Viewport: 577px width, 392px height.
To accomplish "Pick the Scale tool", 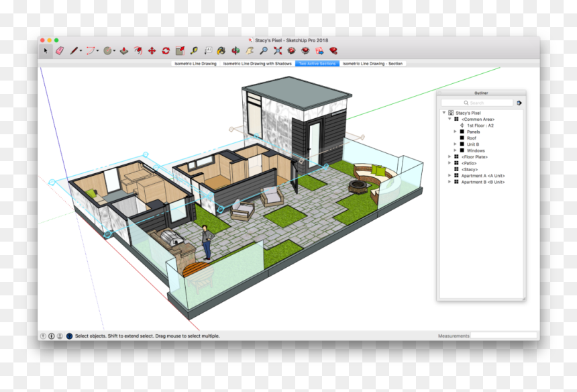I will 180,51.
